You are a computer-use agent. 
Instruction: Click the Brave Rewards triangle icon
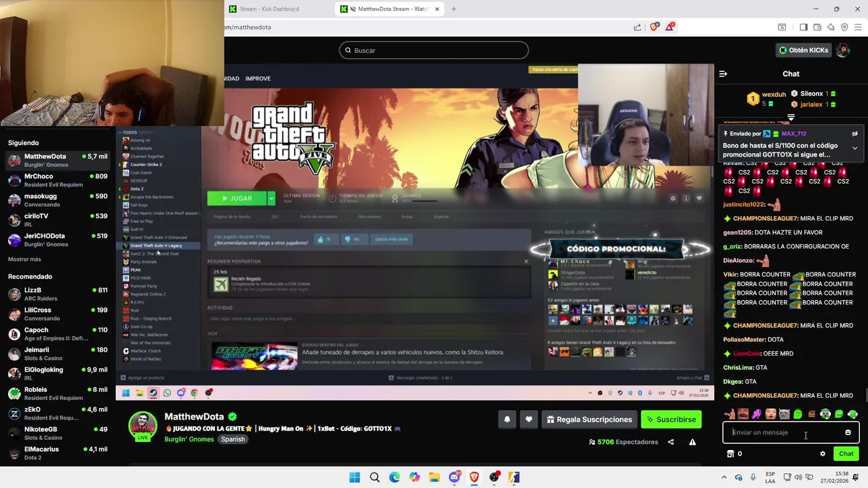pyautogui.click(x=670, y=27)
